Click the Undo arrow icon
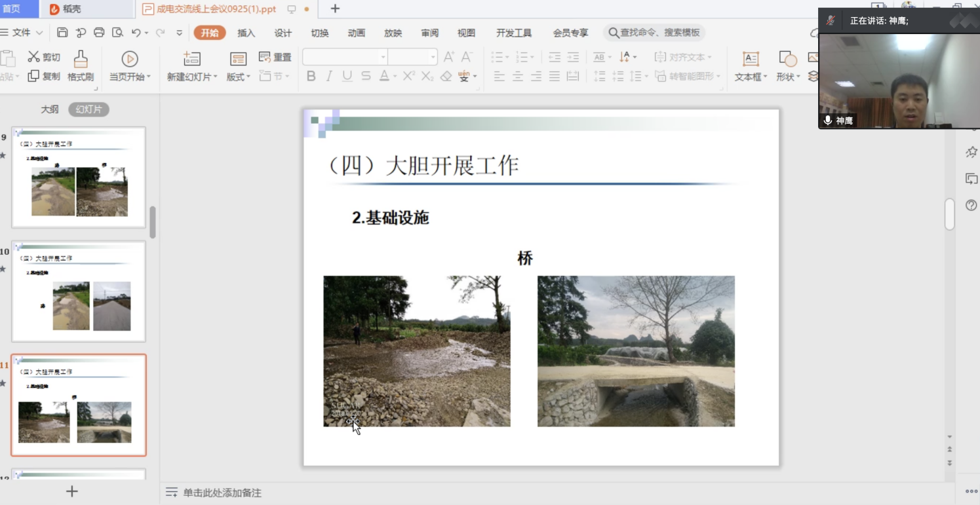This screenshot has width=980, height=505. [x=136, y=33]
